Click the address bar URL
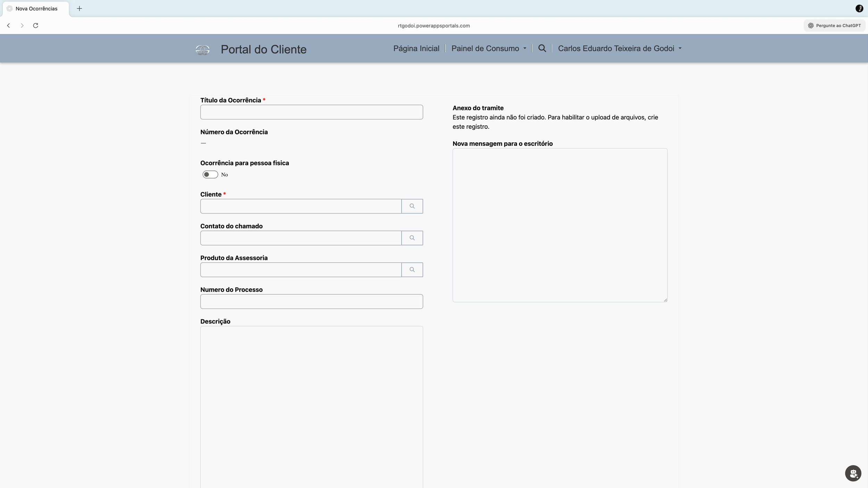This screenshot has width=868, height=488. click(434, 26)
